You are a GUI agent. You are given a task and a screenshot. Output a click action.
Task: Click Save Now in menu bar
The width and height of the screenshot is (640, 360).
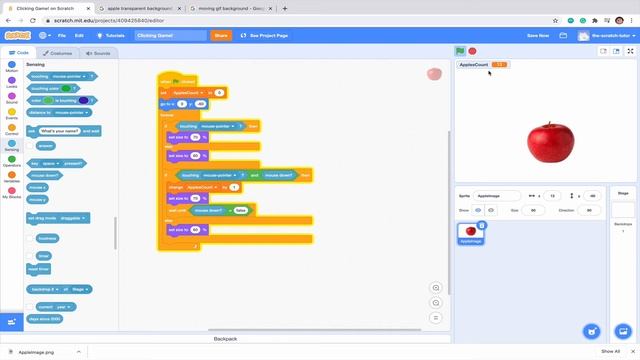coord(538,36)
